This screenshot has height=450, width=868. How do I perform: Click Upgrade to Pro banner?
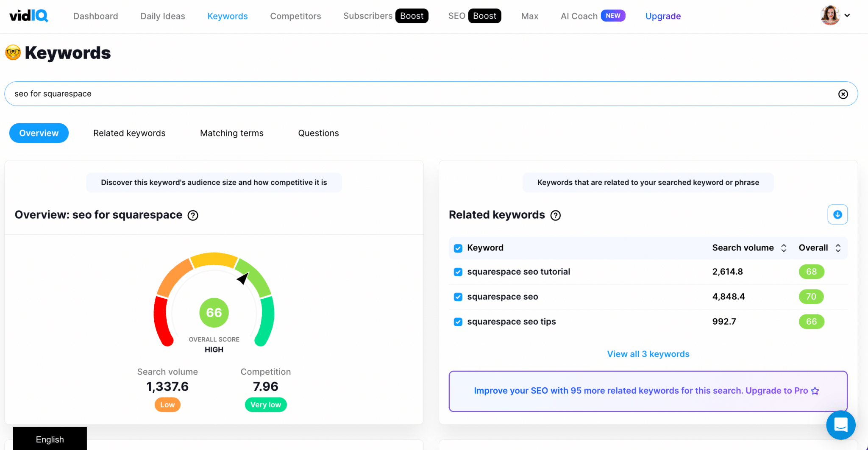tap(648, 391)
